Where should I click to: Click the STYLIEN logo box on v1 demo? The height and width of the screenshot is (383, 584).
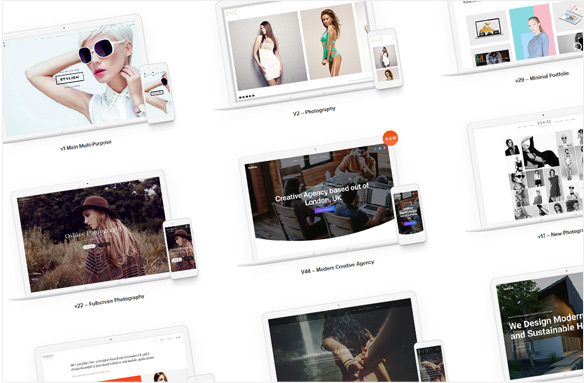[69, 78]
